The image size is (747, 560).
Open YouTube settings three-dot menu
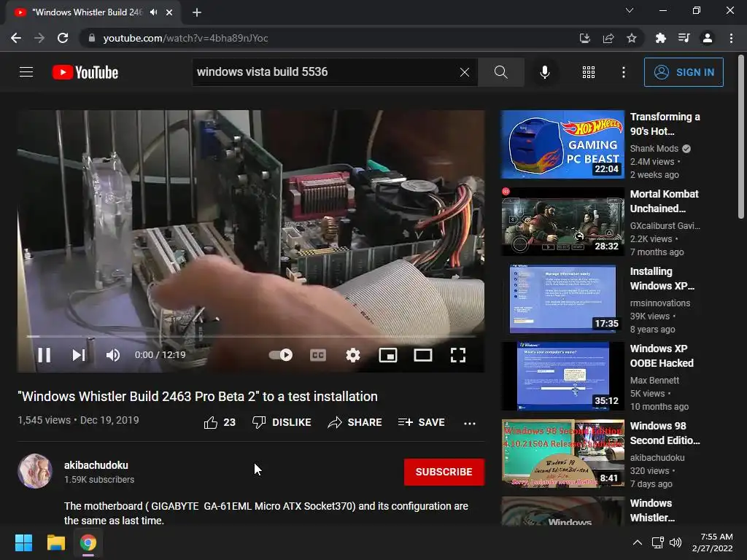623,72
